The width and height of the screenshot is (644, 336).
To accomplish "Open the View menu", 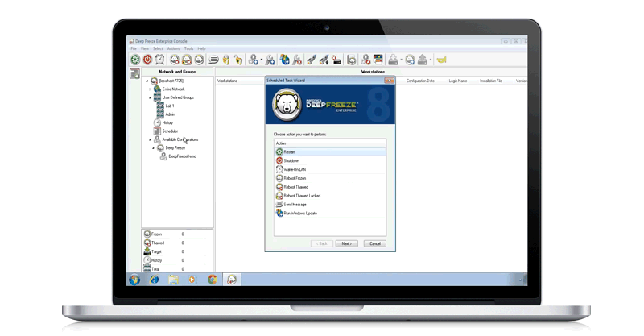I will (145, 48).
